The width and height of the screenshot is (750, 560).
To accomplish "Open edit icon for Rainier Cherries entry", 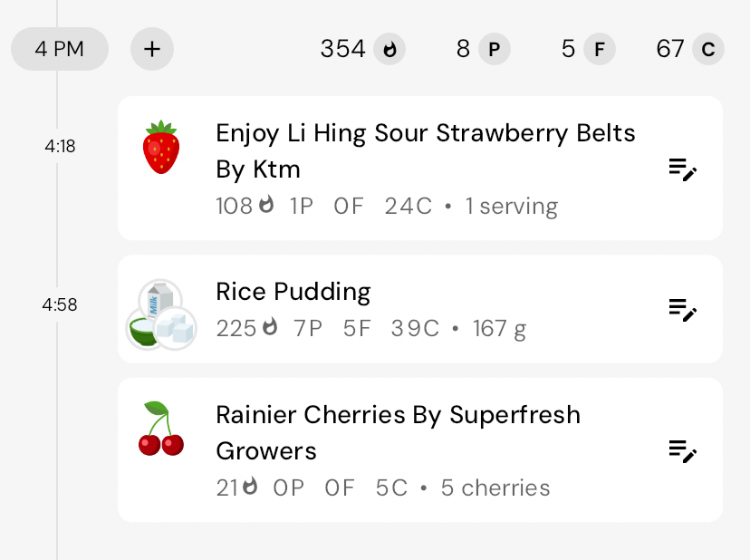I will click(682, 449).
